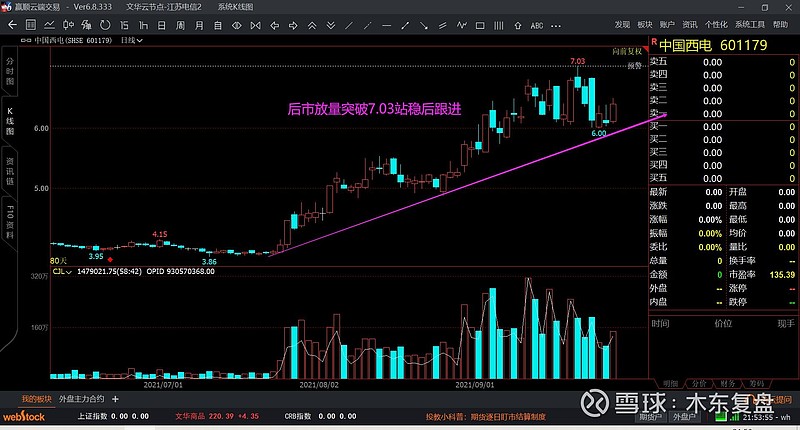Select the wave line drawing tool
Viewport: 800px width, 430px height.
[462, 25]
